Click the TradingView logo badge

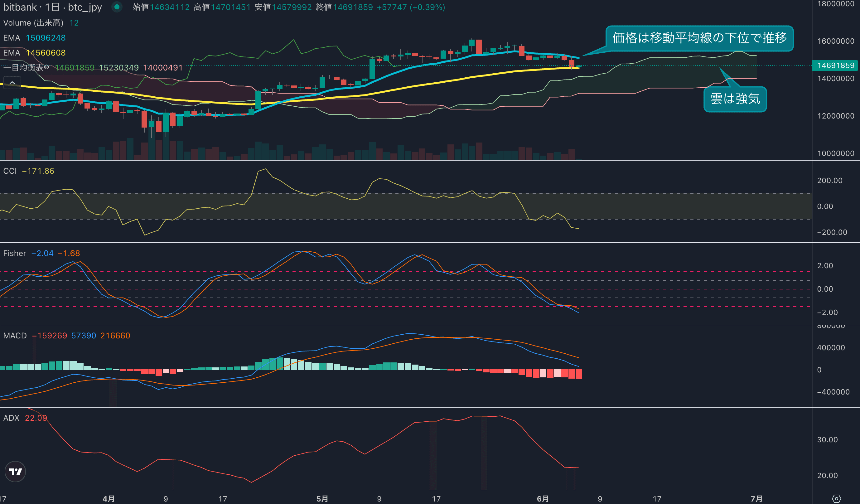[15, 472]
